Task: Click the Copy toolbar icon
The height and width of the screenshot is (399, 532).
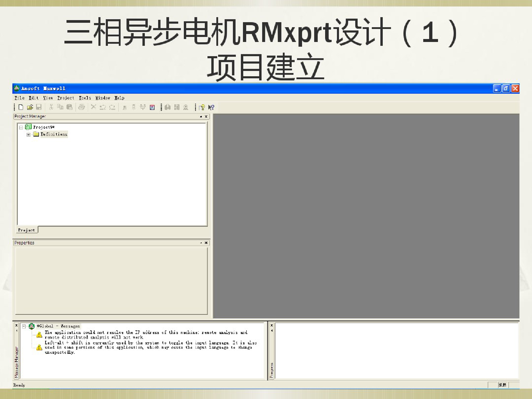Action: click(x=60, y=107)
